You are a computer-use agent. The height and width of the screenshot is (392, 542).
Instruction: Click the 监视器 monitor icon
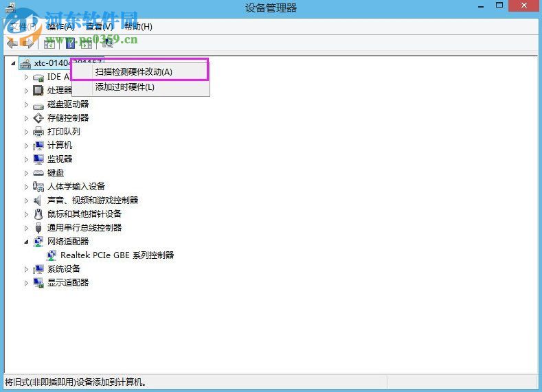point(38,159)
